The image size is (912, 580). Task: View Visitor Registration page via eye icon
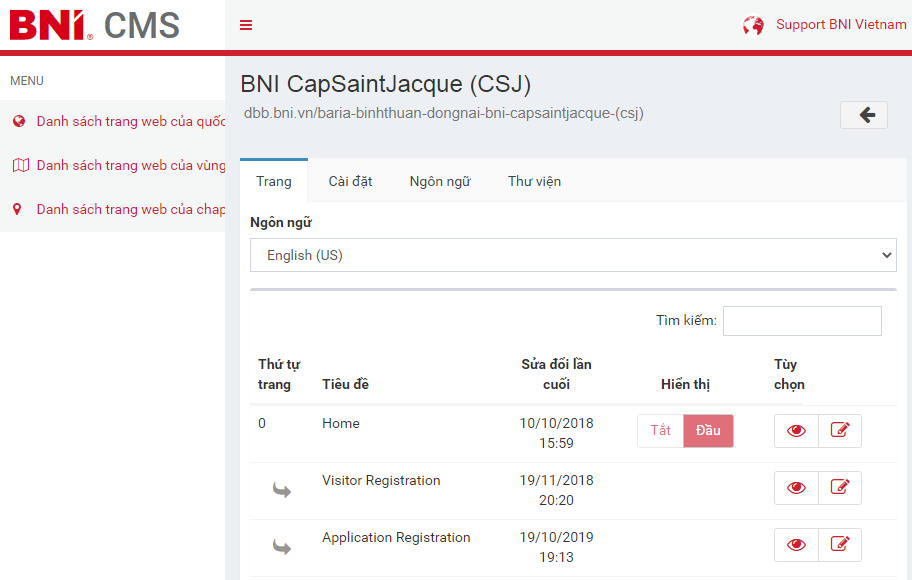tap(796, 487)
